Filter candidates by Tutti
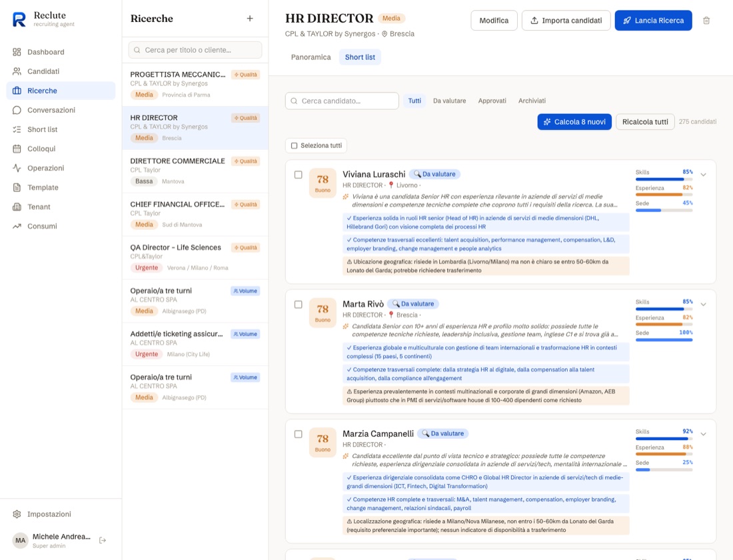This screenshot has height=560, width=733. point(414,101)
